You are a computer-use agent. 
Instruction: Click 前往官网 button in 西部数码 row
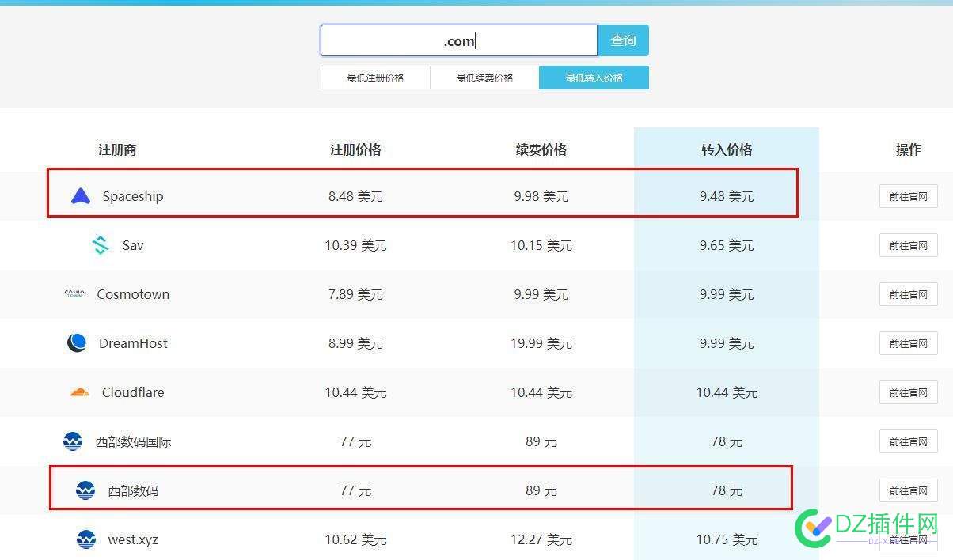[x=908, y=490]
